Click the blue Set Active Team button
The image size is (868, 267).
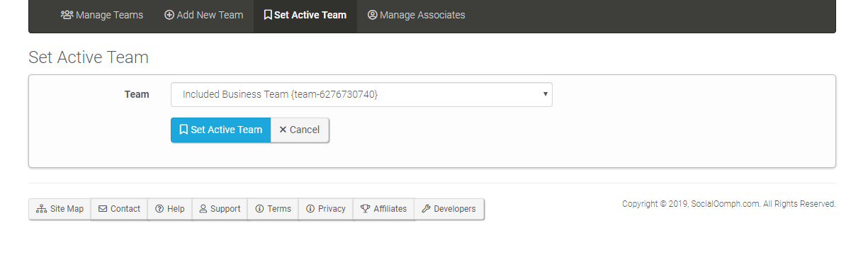220,130
